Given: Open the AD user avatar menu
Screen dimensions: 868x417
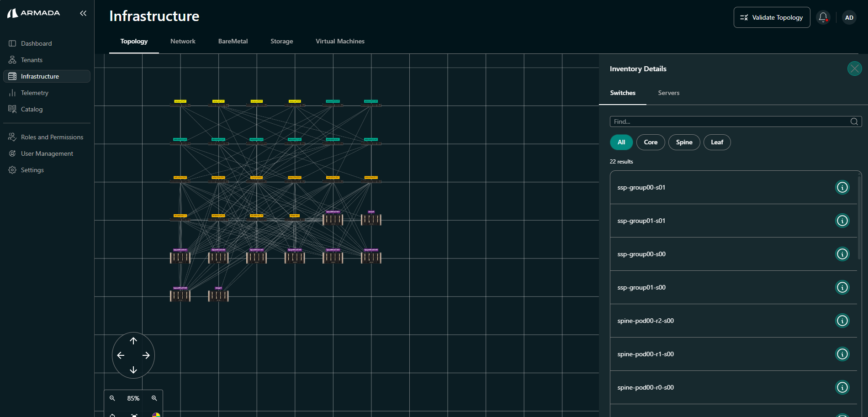Looking at the screenshot, I should [849, 17].
